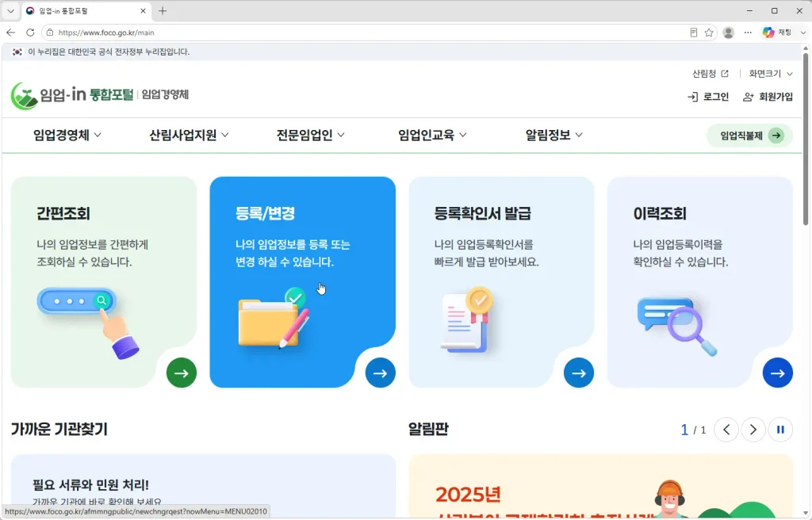Open the browser profile avatar icon

coord(728,32)
